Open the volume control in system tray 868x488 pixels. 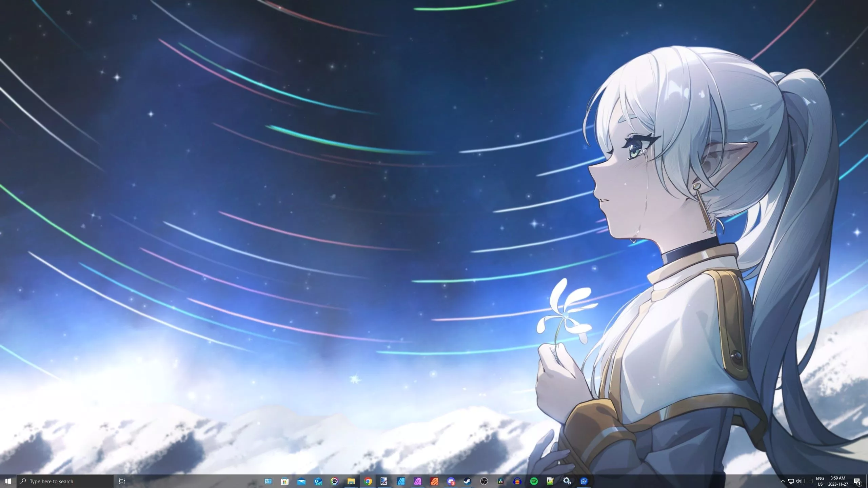pos(798,481)
